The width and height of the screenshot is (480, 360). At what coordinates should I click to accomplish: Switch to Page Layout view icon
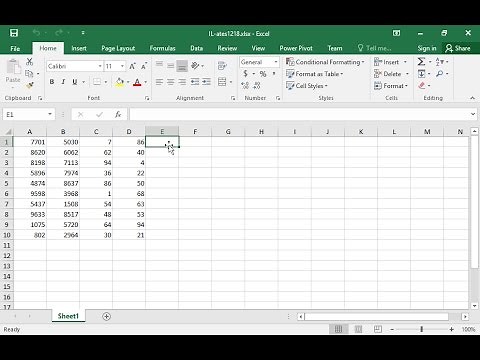358,329
